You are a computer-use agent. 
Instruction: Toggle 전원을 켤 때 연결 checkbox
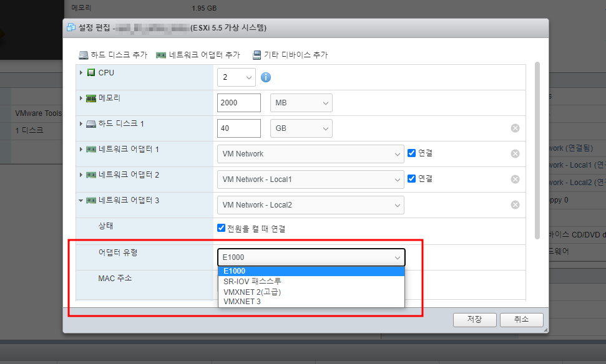coord(221,228)
